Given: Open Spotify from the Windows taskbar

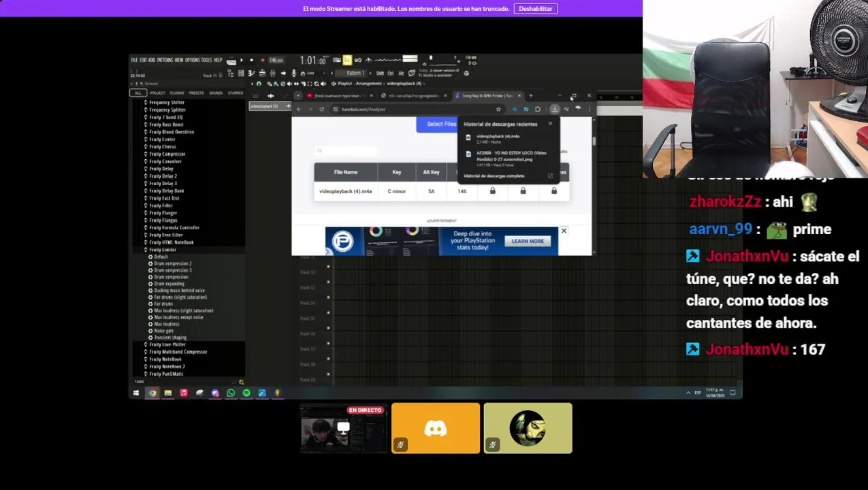Looking at the screenshot, I should tap(246, 393).
